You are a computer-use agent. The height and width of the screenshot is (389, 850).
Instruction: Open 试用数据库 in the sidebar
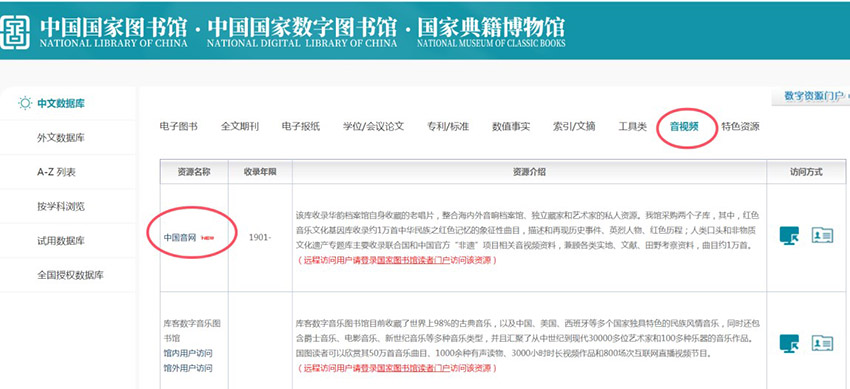click(61, 241)
